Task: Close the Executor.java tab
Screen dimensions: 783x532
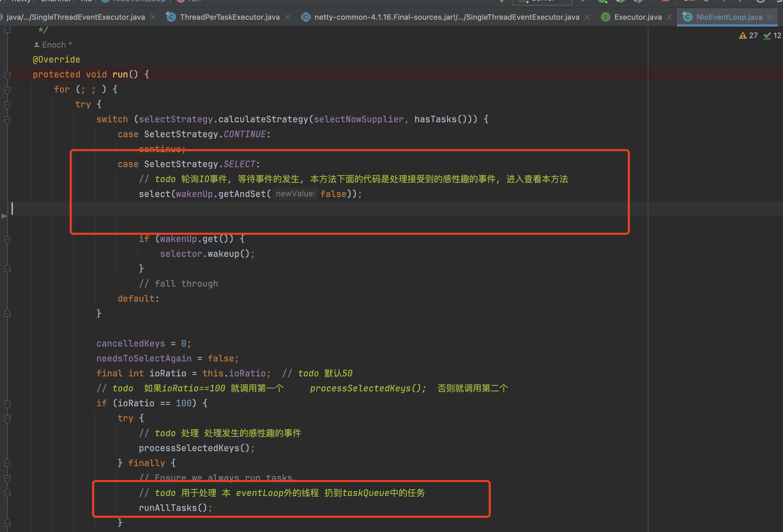Action: click(669, 17)
